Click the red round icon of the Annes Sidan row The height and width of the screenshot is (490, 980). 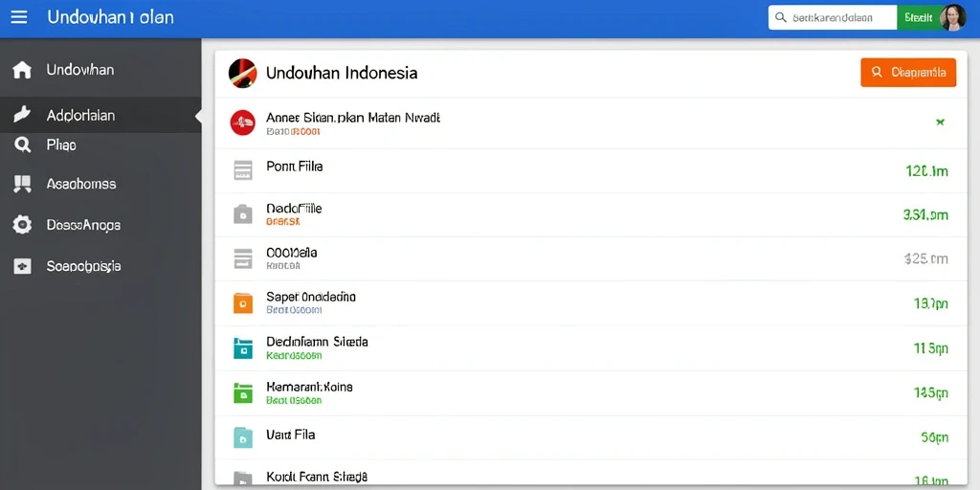point(242,122)
